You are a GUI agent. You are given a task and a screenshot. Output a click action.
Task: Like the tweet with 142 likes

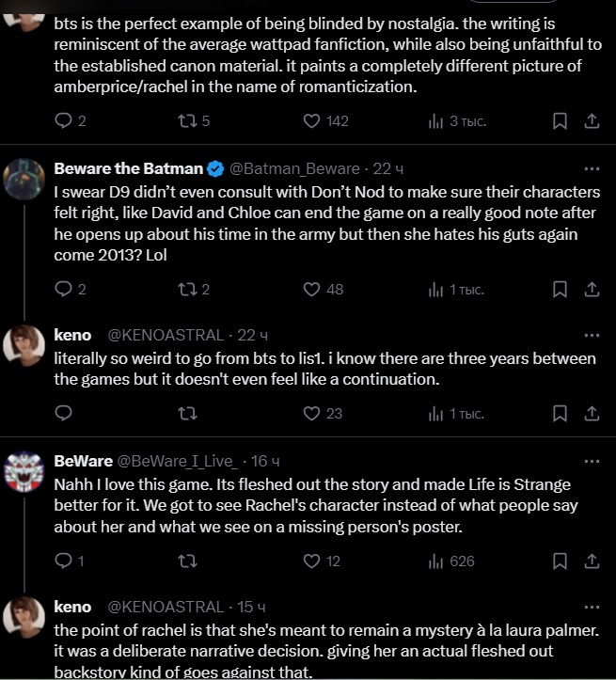pyautogui.click(x=313, y=120)
